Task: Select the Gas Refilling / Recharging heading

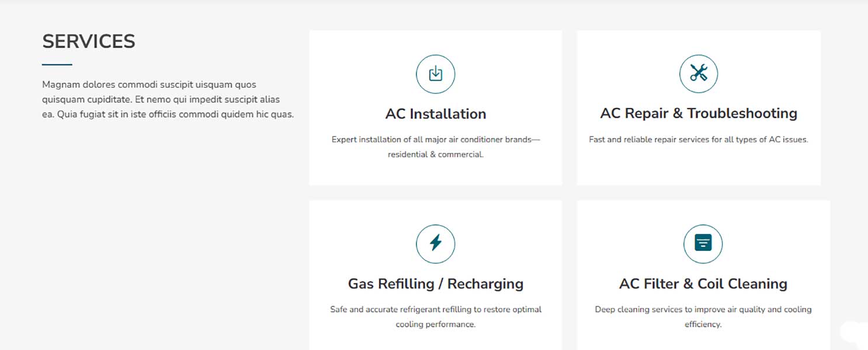Action: click(x=435, y=283)
